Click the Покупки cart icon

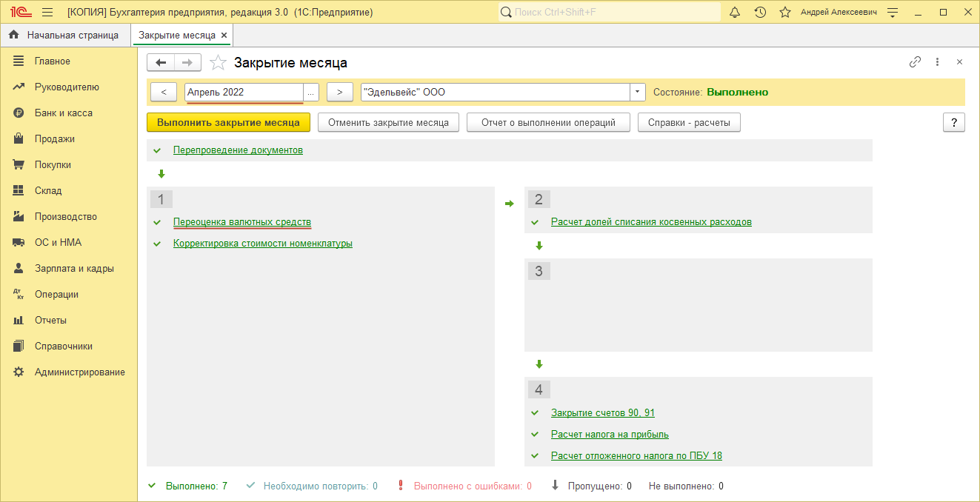(19, 164)
